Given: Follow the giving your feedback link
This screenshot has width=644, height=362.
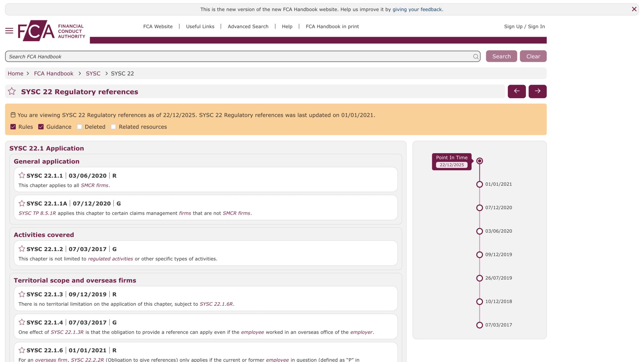Looking at the screenshot, I should tap(417, 9).
